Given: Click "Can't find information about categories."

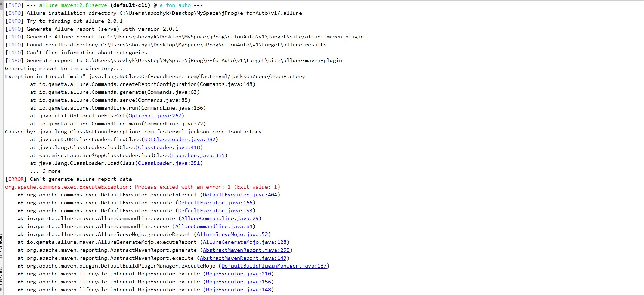Looking at the screenshot, I should [88, 53].
